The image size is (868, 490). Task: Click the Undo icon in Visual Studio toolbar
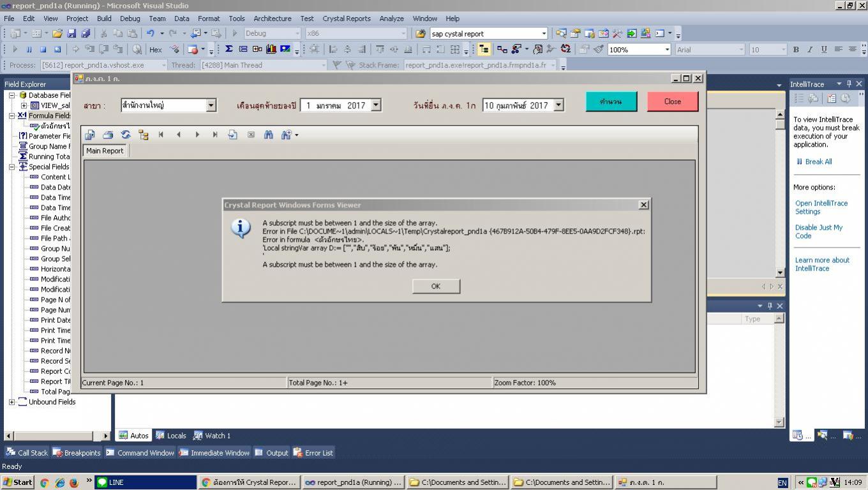pos(150,34)
